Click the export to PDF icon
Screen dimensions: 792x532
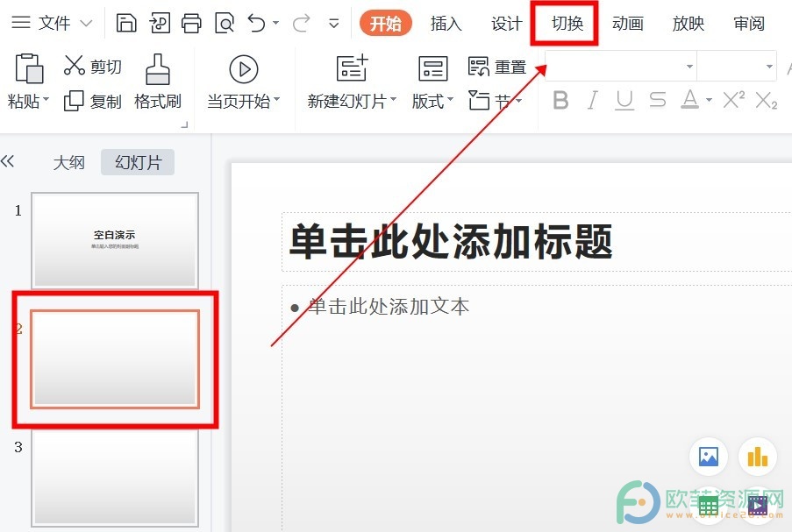point(160,23)
